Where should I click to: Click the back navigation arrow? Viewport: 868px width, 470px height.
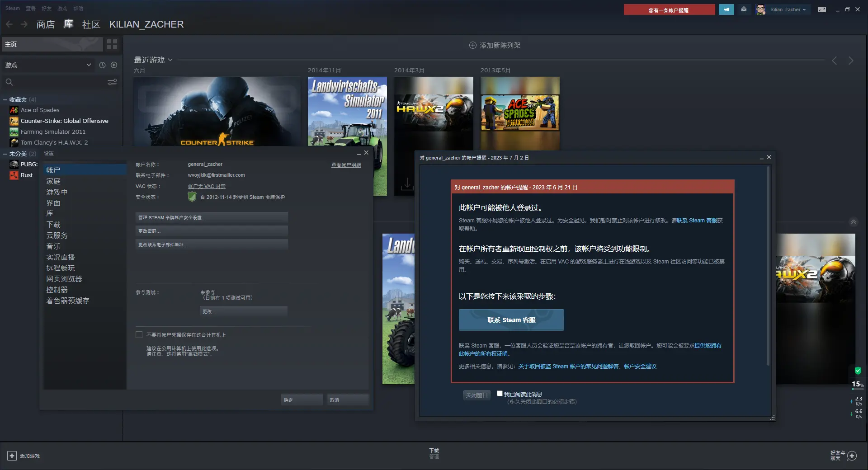click(x=9, y=24)
